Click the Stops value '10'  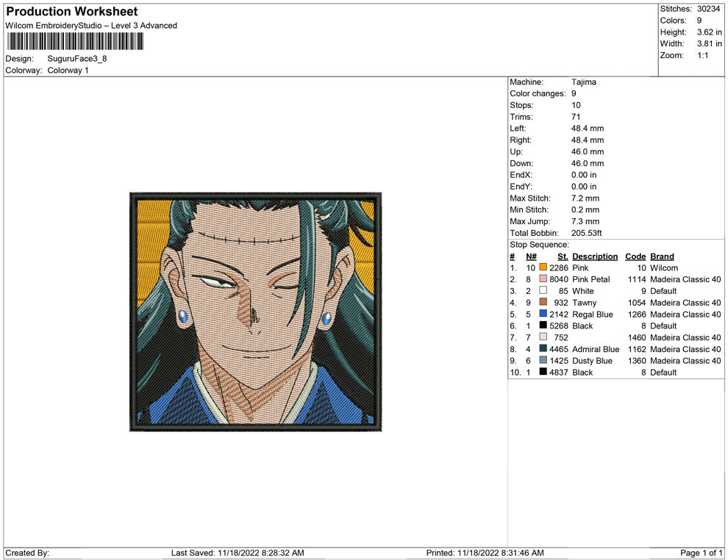pyautogui.click(x=576, y=105)
